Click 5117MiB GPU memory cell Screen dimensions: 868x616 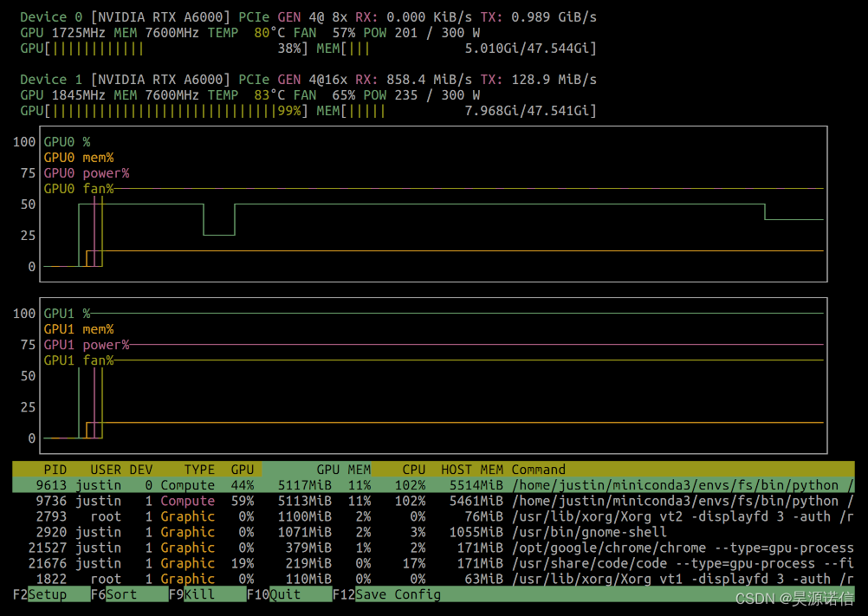click(x=304, y=485)
